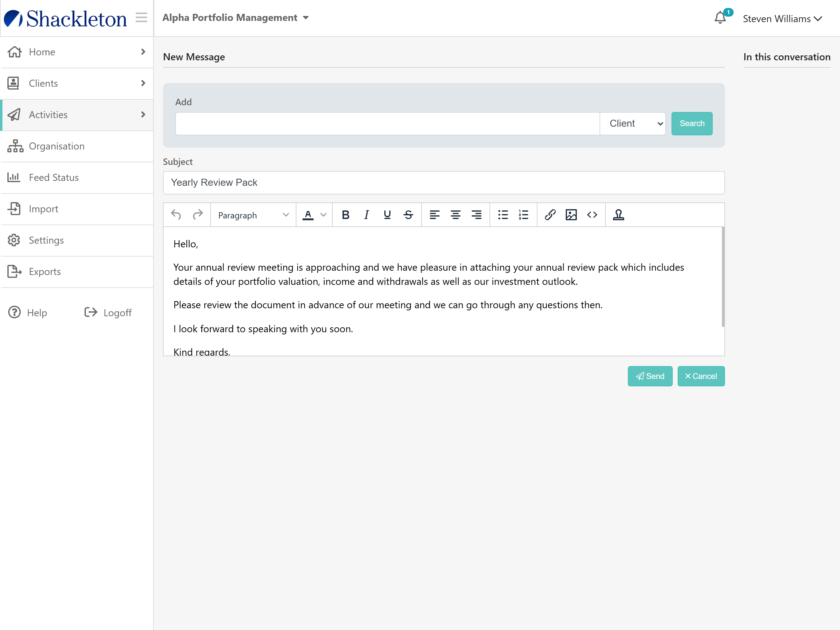Open source code view
The image size is (840, 630).
[592, 215]
